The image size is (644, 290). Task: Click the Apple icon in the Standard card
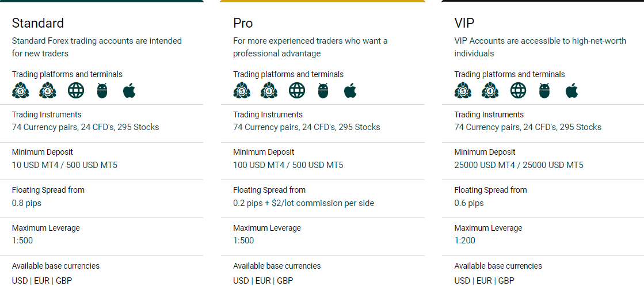[129, 90]
